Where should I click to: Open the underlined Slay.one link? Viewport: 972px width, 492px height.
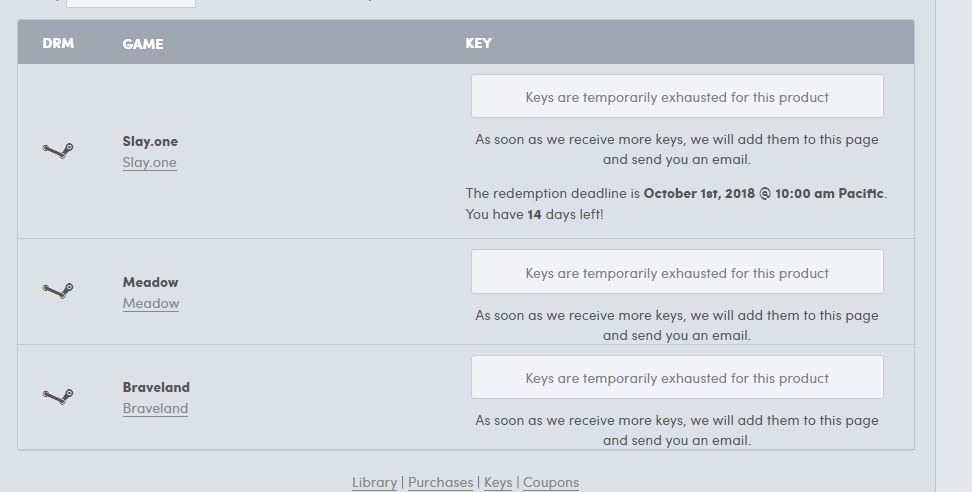pos(150,163)
